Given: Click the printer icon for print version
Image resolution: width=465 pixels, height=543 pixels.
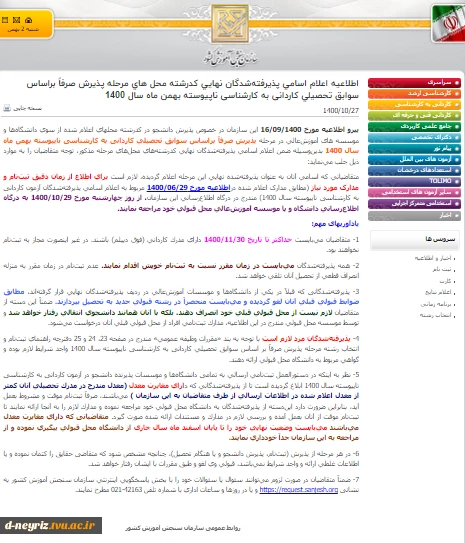Looking at the screenshot, I should point(7,108).
